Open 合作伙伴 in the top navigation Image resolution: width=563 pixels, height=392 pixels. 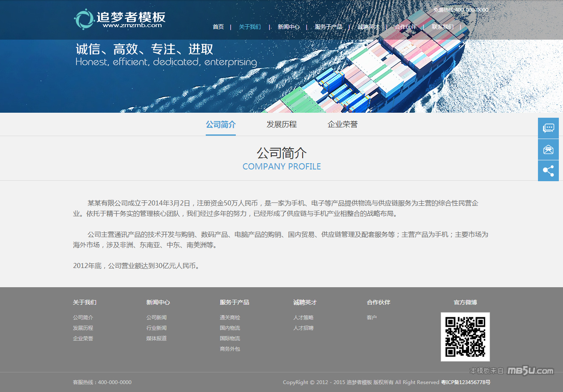(x=405, y=27)
